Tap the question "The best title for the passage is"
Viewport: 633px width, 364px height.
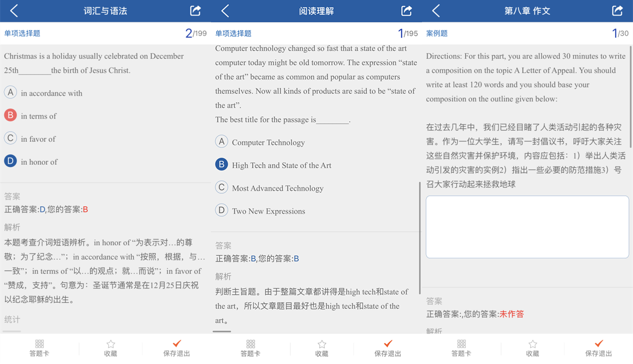pyautogui.click(x=283, y=119)
